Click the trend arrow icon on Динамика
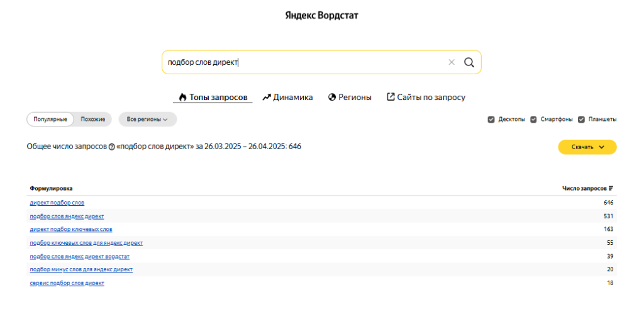Image resolution: width=644 pixels, height=309 pixels. [267, 98]
